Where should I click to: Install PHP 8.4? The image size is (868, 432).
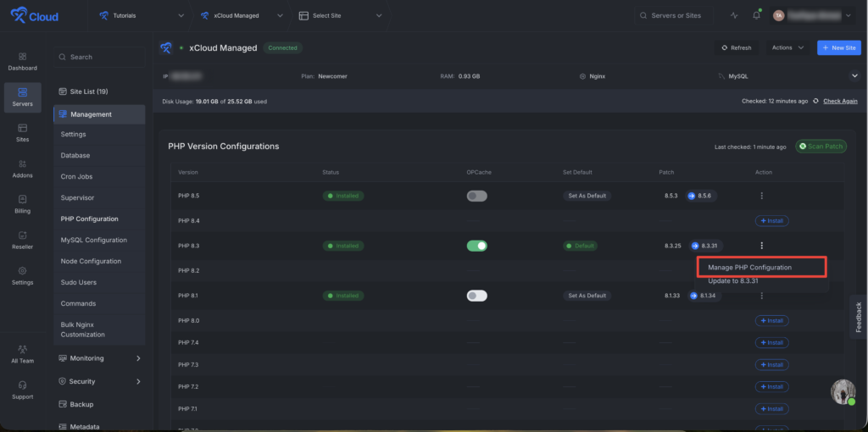tap(771, 221)
